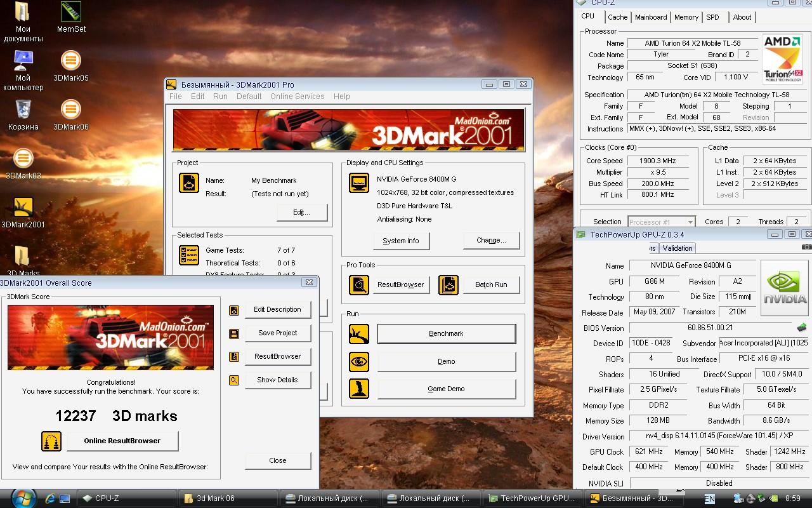Switch to the Memory tab in CPU-Z
The width and height of the screenshot is (812, 508).
tap(686, 17)
